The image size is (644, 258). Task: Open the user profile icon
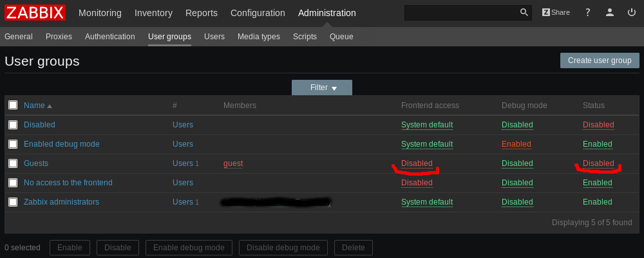tap(610, 13)
